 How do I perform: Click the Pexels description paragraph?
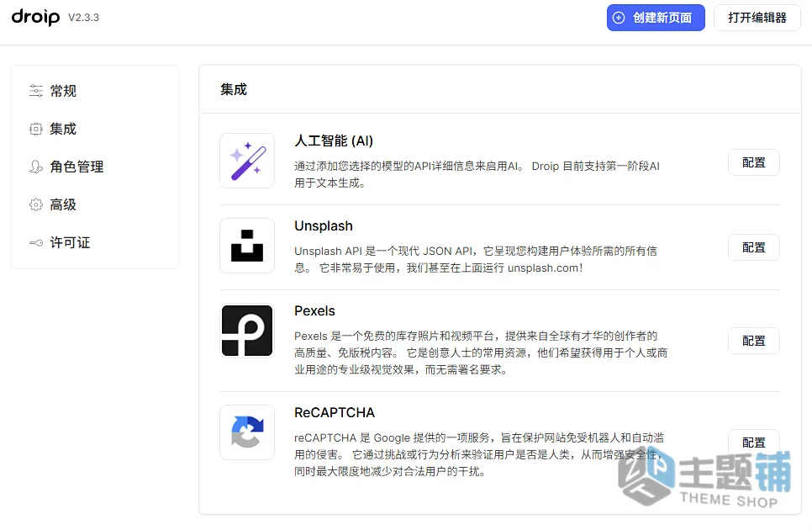[x=481, y=352]
